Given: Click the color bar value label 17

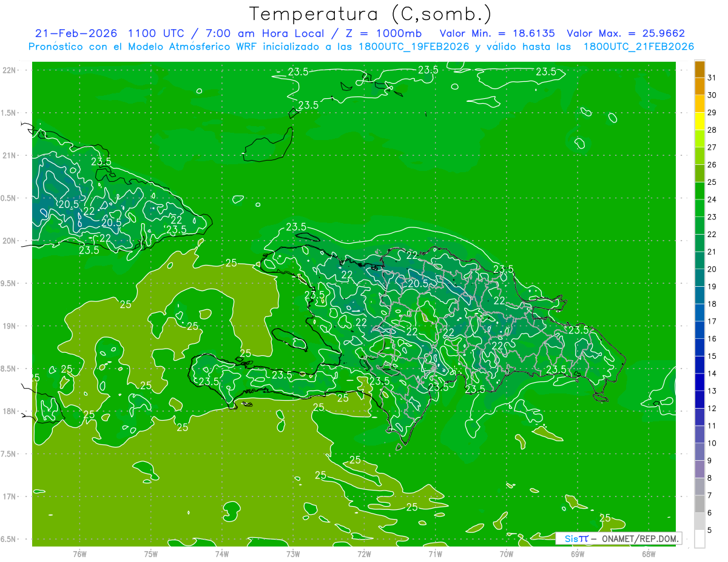Looking at the screenshot, I should coord(712,321).
